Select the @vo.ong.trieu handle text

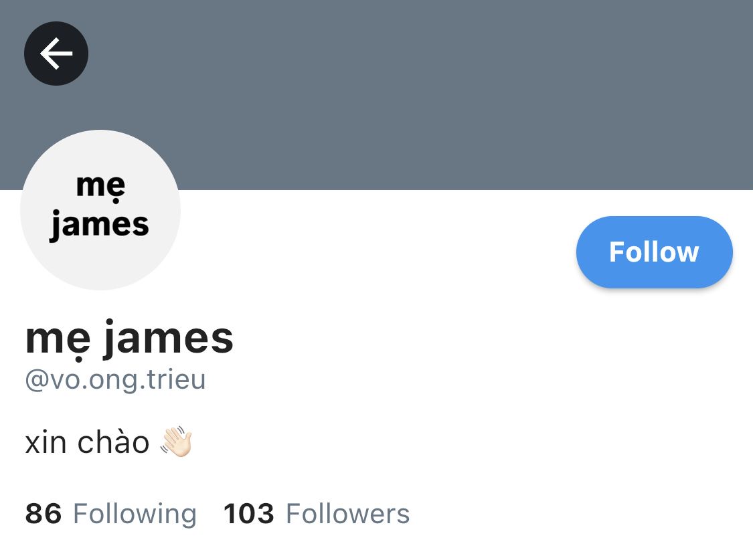coord(115,380)
